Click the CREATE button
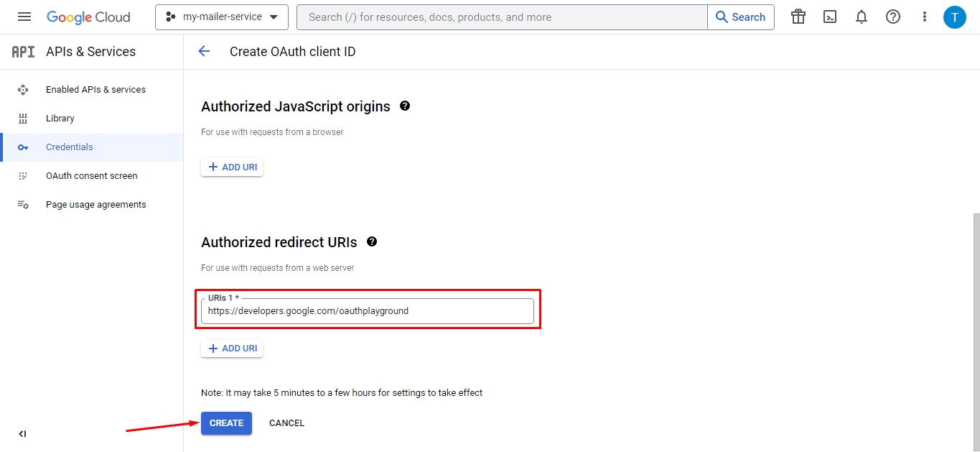 point(226,423)
